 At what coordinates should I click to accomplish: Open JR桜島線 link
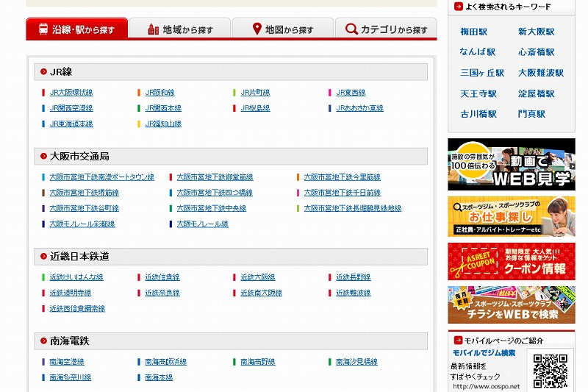click(x=255, y=108)
